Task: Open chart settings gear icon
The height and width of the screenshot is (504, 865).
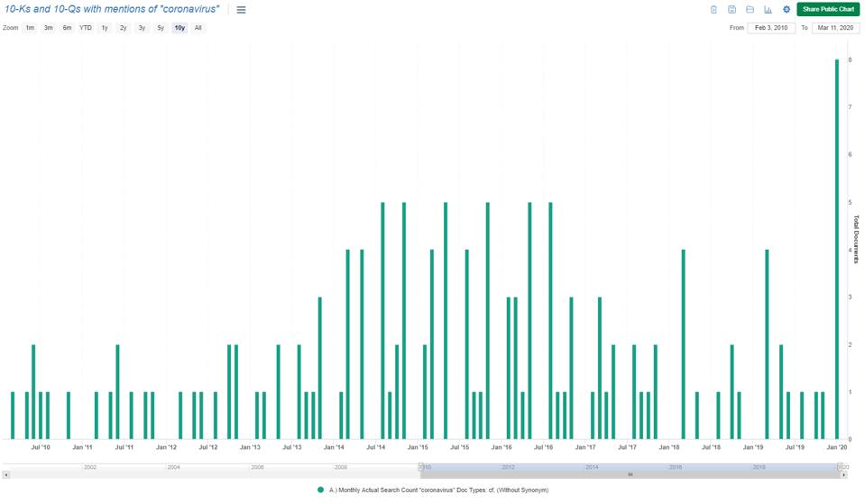Action: click(x=787, y=10)
